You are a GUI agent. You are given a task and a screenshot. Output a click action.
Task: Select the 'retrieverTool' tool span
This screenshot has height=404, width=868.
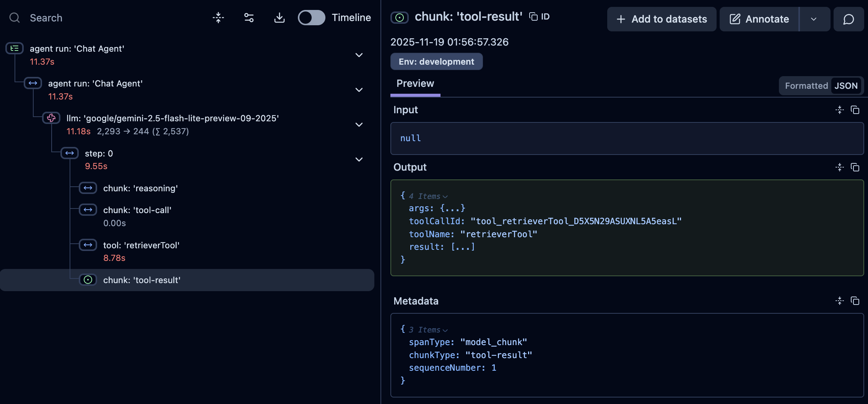141,245
